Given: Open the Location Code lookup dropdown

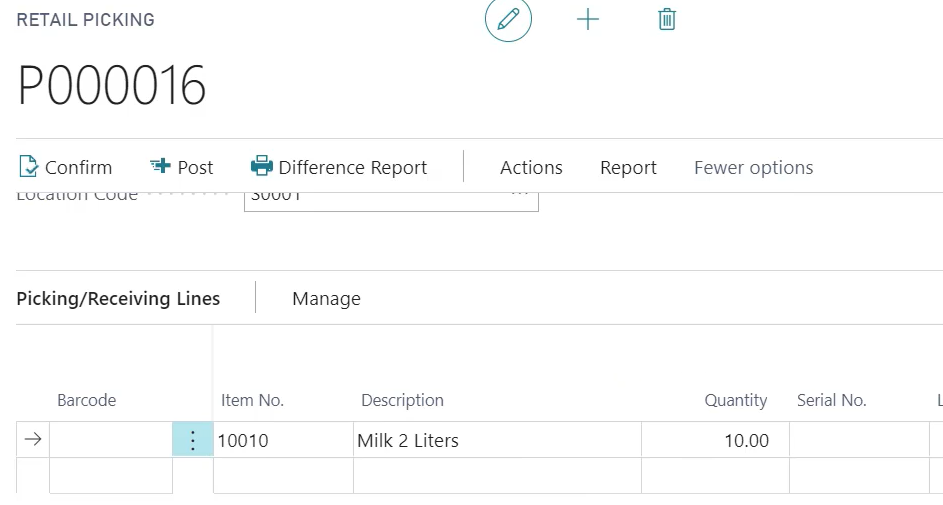Looking at the screenshot, I should (x=520, y=195).
